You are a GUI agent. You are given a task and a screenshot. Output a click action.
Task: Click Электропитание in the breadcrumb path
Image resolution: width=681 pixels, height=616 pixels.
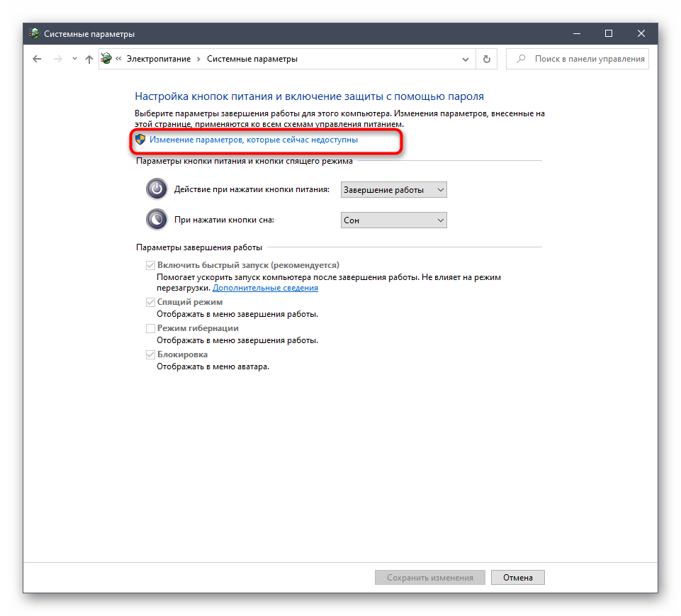click(158, 59)
